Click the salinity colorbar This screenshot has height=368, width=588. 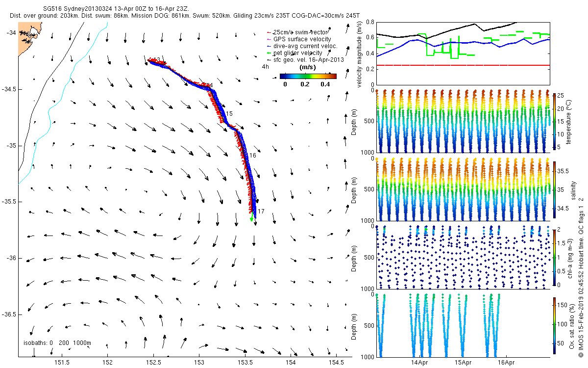(x=554, y=189)
